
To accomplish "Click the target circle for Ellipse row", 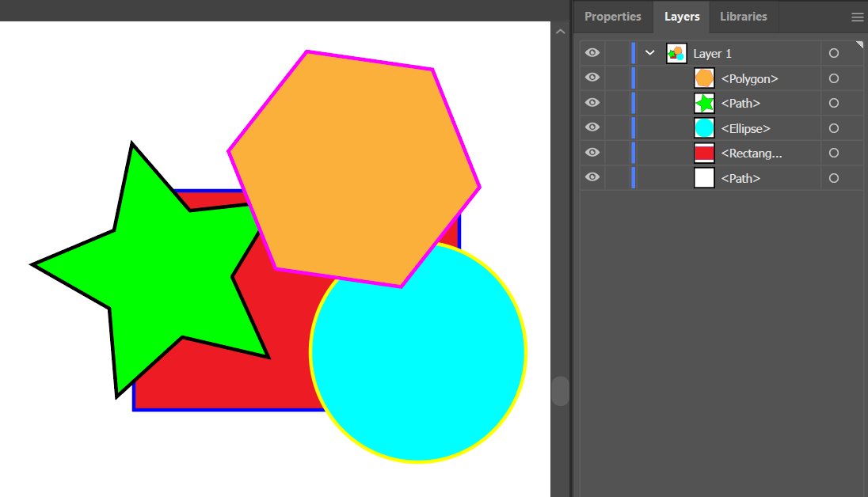I will click(x=833, y=128).
